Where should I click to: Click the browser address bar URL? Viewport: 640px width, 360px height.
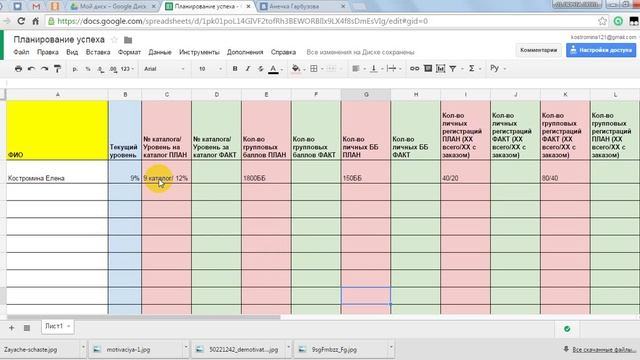[242, 21]
